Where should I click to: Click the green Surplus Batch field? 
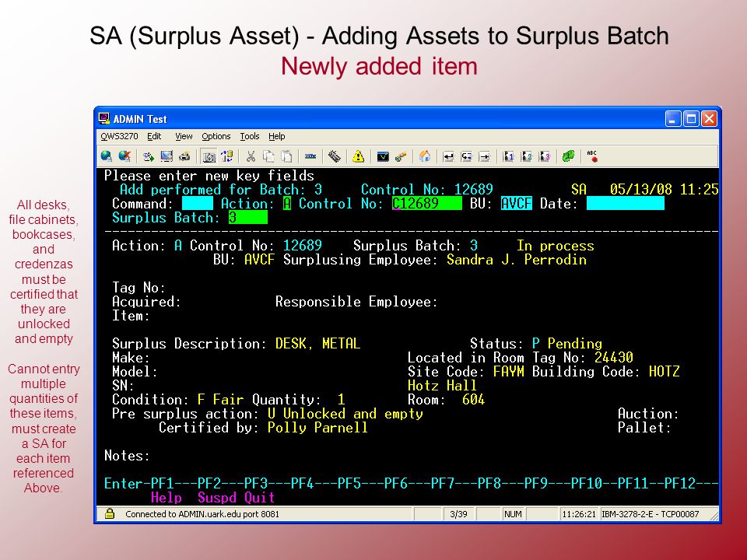tap(247, 218)
